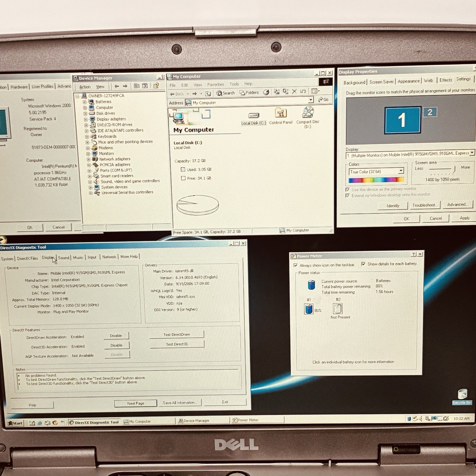The width and height of the screenshot is (476, 476).
Task: Click the Device Manager forward arrow icon
Action: (x=125, y=86)
